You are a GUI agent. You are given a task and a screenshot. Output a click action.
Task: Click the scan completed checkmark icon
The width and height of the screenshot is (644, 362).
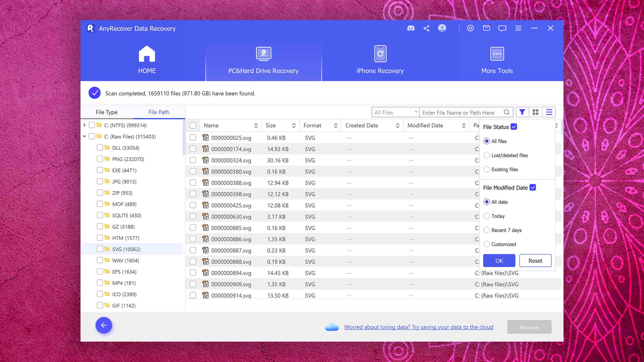[x=94, y=93]
